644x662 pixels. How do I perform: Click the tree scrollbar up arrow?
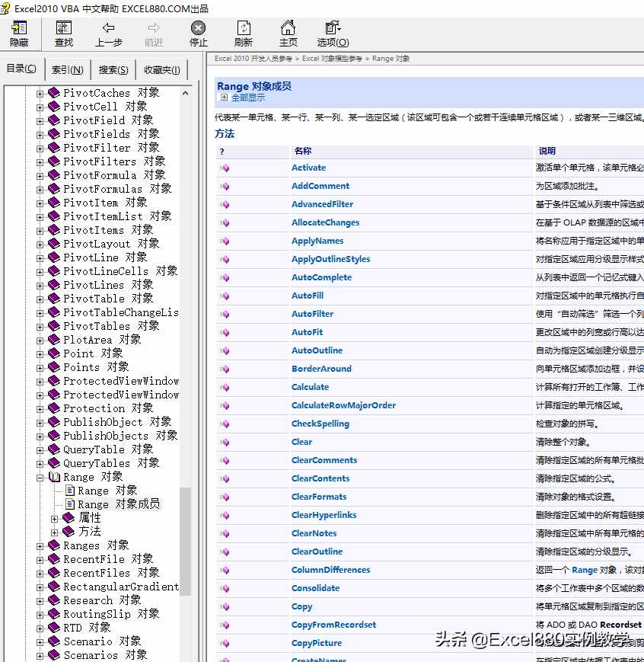[185, 93]
